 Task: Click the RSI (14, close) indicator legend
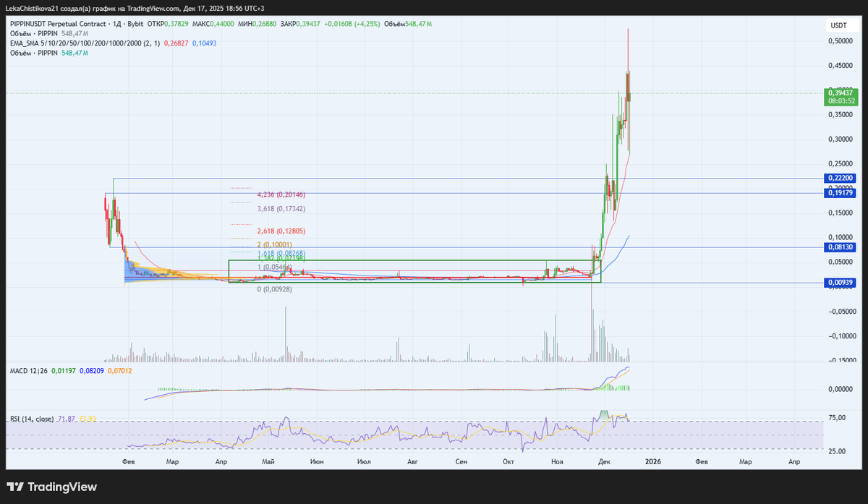tap(31, 419)
